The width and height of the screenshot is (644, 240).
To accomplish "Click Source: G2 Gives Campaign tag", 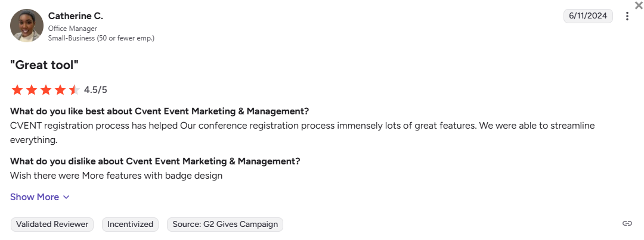I will pyautogui.click(x=225, y=224).
